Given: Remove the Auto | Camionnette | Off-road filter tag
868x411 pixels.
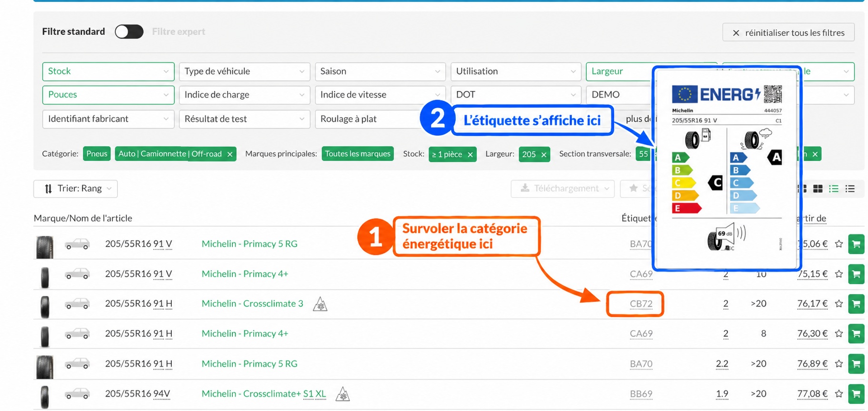Looking at the screenshot, I should tap(230, 154).
